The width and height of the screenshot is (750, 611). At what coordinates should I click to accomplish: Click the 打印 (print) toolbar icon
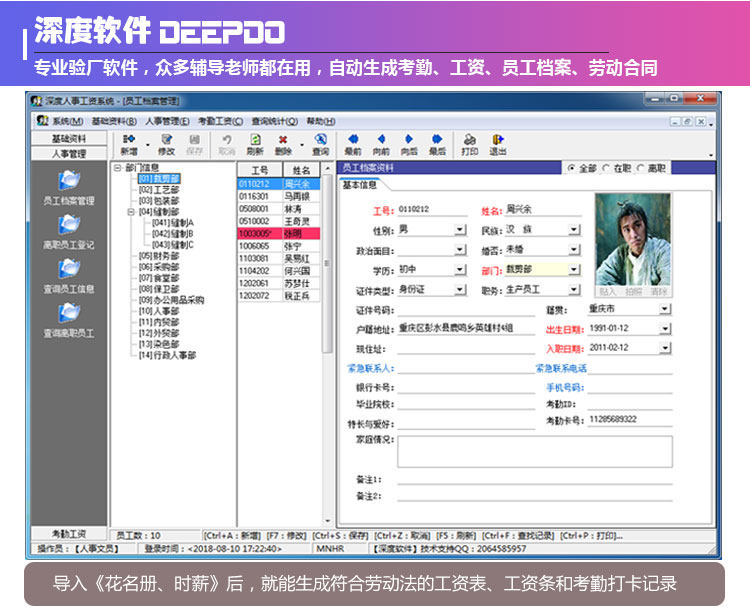pos(470,144)
